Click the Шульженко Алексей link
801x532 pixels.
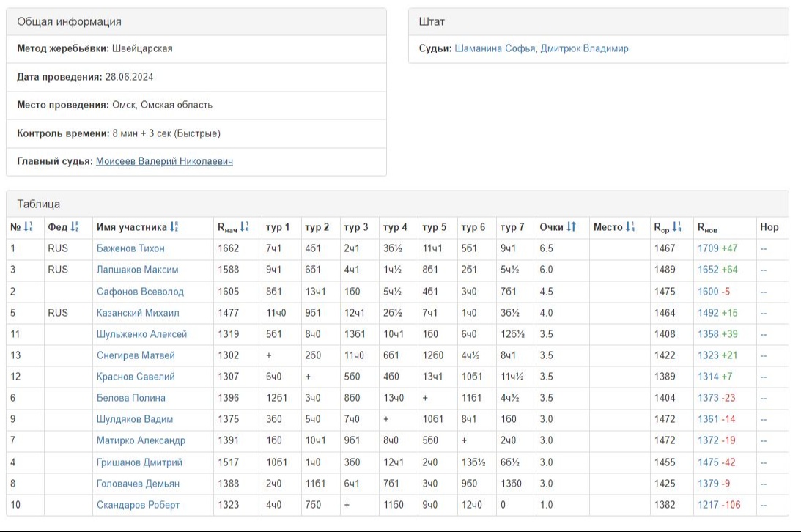(141, 334)
